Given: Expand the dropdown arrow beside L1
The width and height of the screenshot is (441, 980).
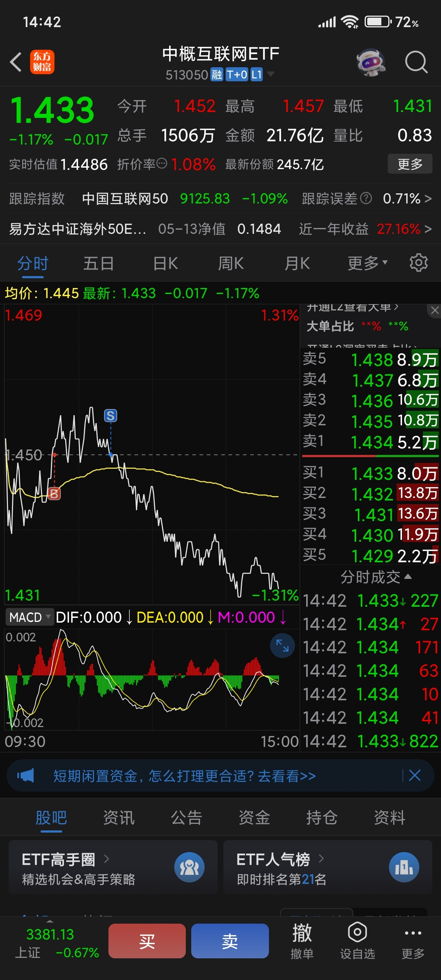Looking at the screenshot, I should [270, 74].
